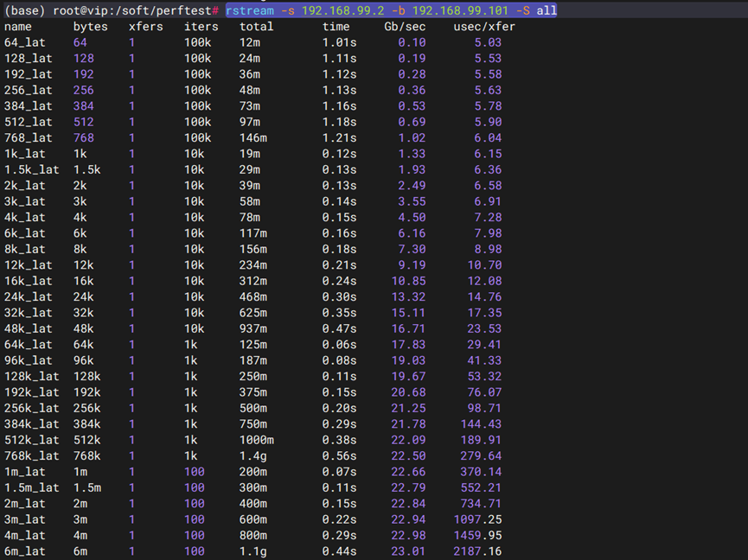Click the '1.5k_lat' row name
Viewport: 748px width, 560px height.
[x=32, y=169]
